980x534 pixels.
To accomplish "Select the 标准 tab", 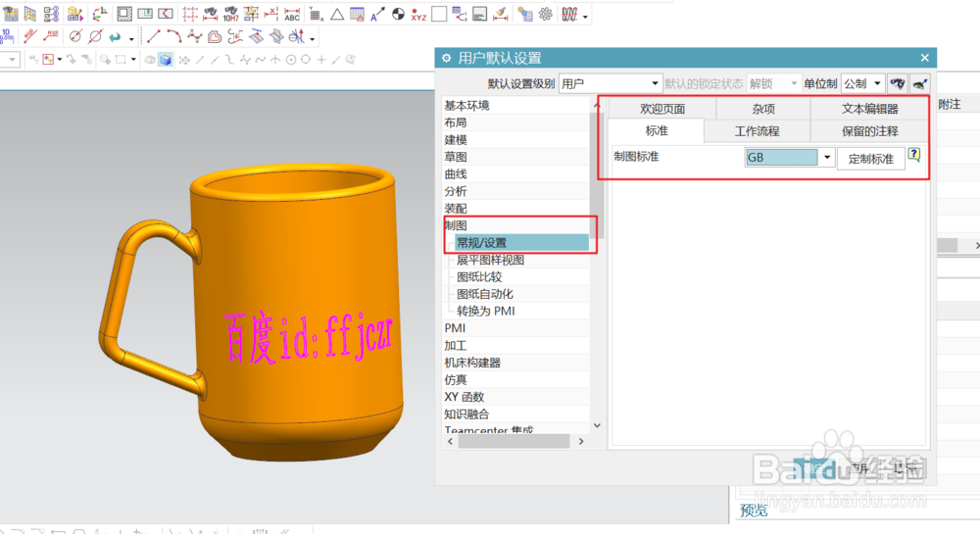I will coord(657,130).
